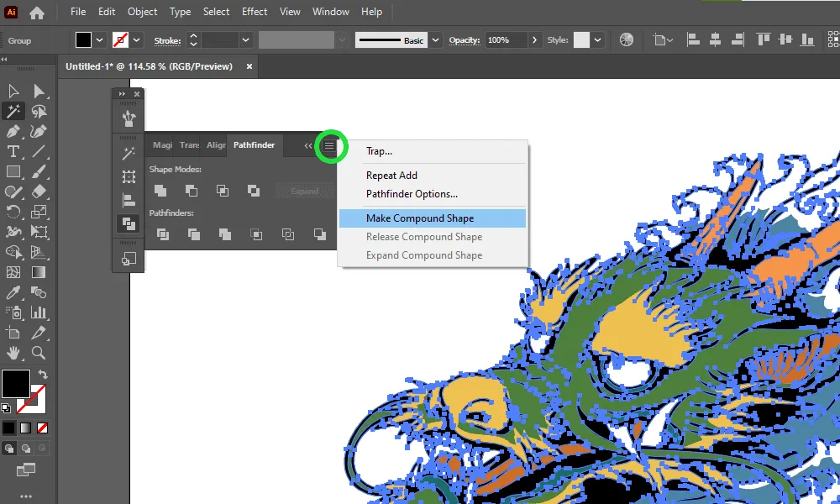Click the Trim pathfinder icon
The width and height of the screenshot is (840, 504).
[194, 234]
